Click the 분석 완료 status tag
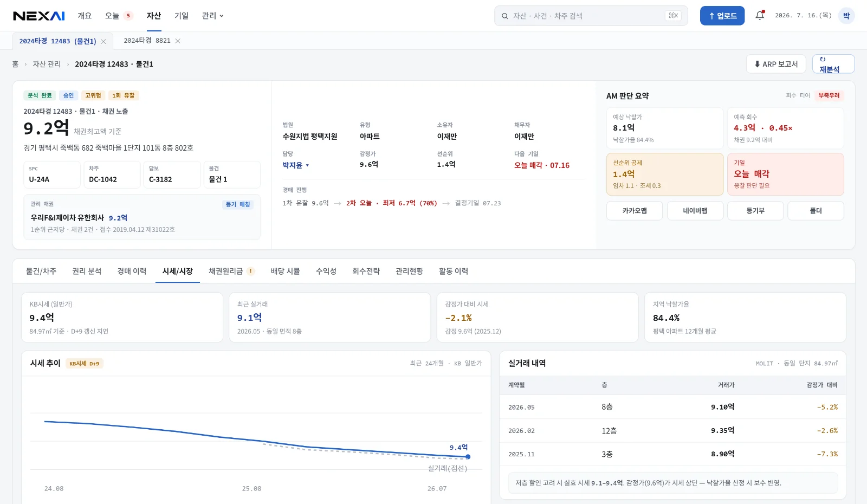Image resolution: width=867 pixels, height=504 pixels. point(40,95)
